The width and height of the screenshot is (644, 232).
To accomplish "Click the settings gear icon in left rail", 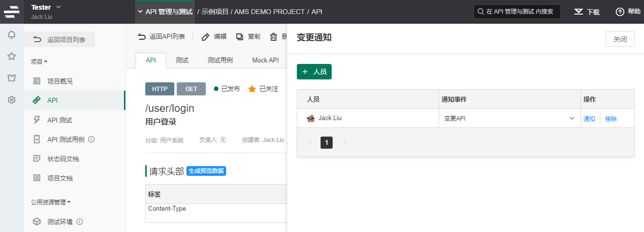I will click(x=12, y=100).
